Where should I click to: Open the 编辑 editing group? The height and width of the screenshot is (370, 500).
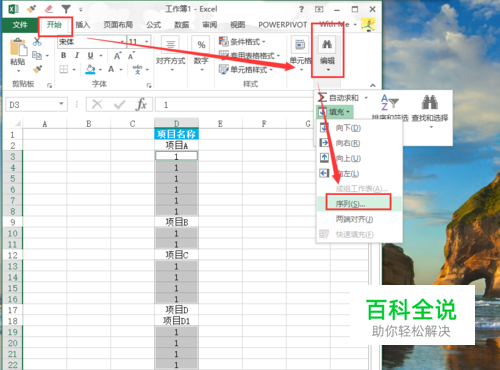click(327, 53)
